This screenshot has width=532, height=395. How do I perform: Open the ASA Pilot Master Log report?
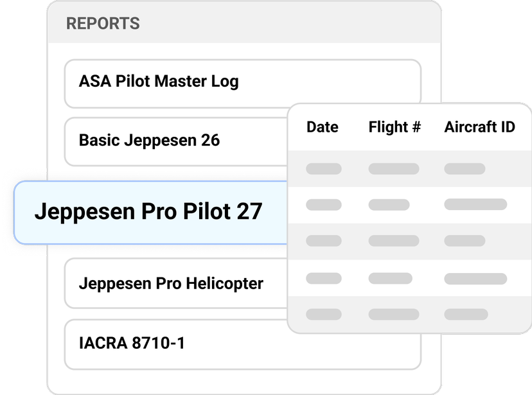coord(158,82)
